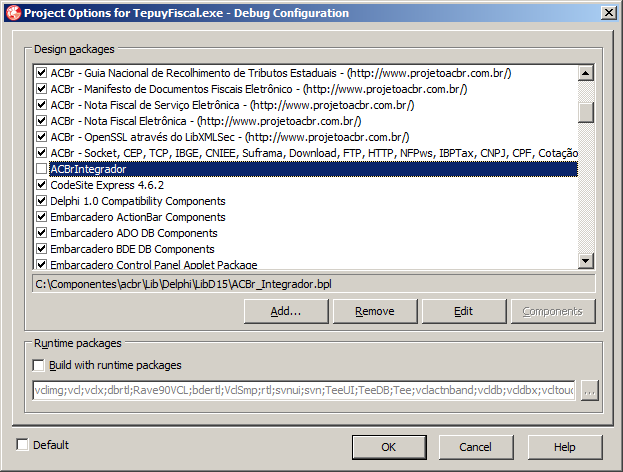Click the package list scrollbar thumb
The image size is (623, 472).
[x=586, y=112]
